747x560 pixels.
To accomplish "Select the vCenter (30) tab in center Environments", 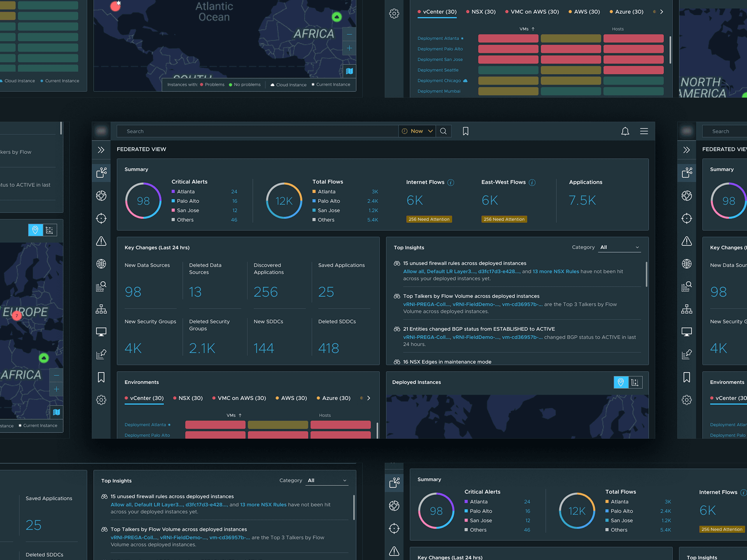I will [144, 398].
